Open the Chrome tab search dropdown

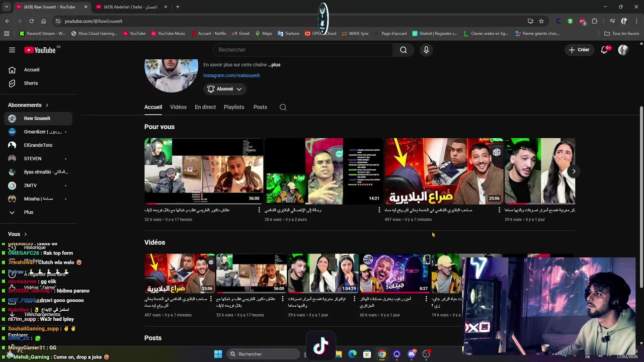point(7,7)
